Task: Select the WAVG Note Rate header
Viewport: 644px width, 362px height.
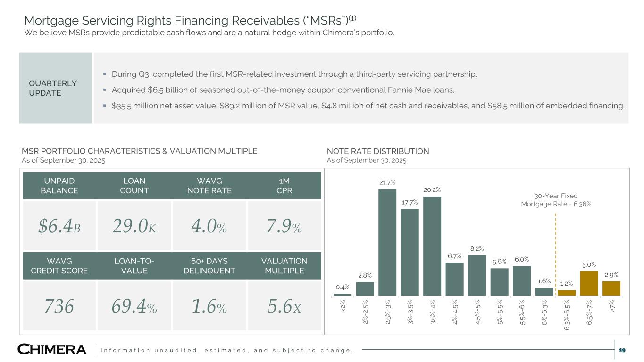Action: point(209,186)
